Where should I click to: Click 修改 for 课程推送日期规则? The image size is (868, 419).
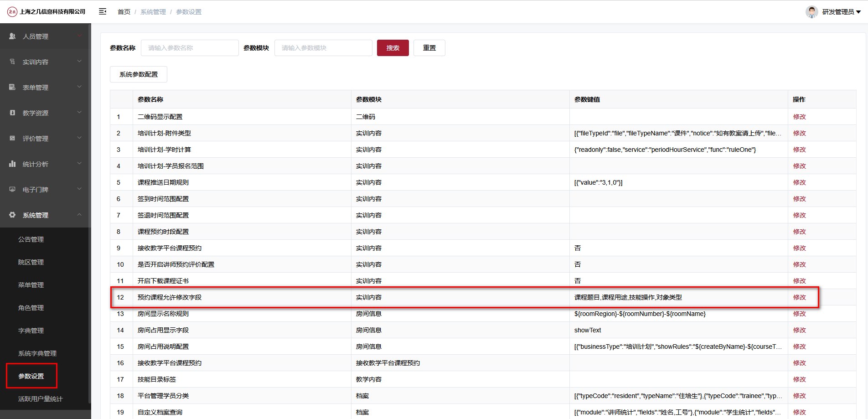point(799,182)
